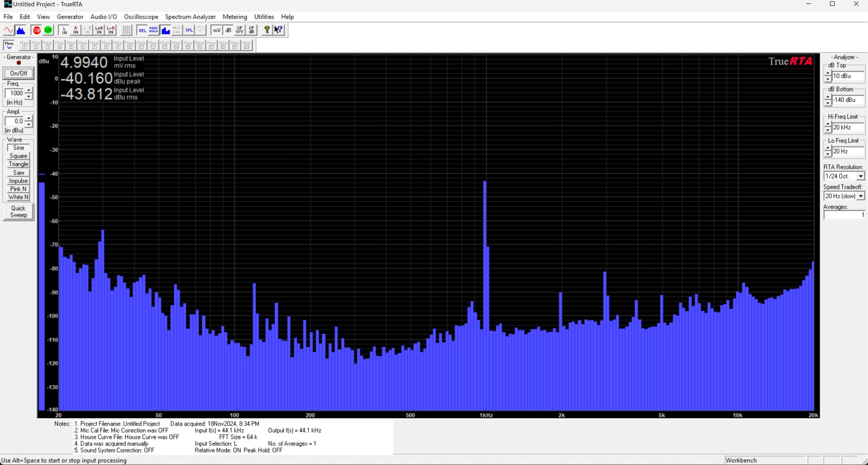Viewport: 868px width, 465px height.
Task: Click the Mem 10 memory icon
Action: click(x=130, y=45)
